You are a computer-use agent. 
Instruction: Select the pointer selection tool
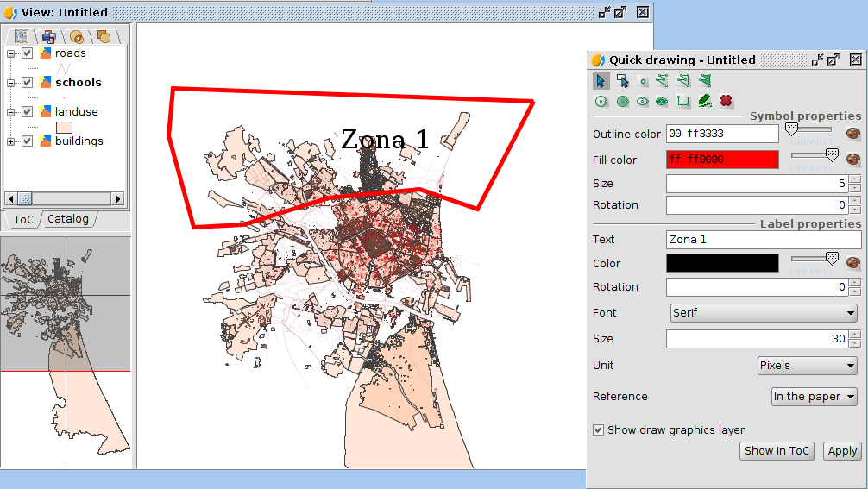pyautogui.click(x=601, y=81)
